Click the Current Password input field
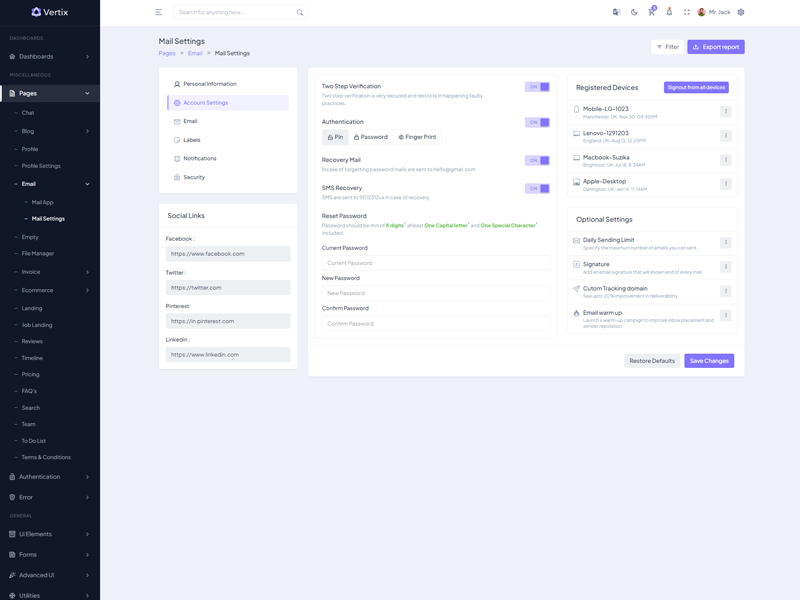The height and width of the screenshot is (600, 800). (x=435, y=263)
